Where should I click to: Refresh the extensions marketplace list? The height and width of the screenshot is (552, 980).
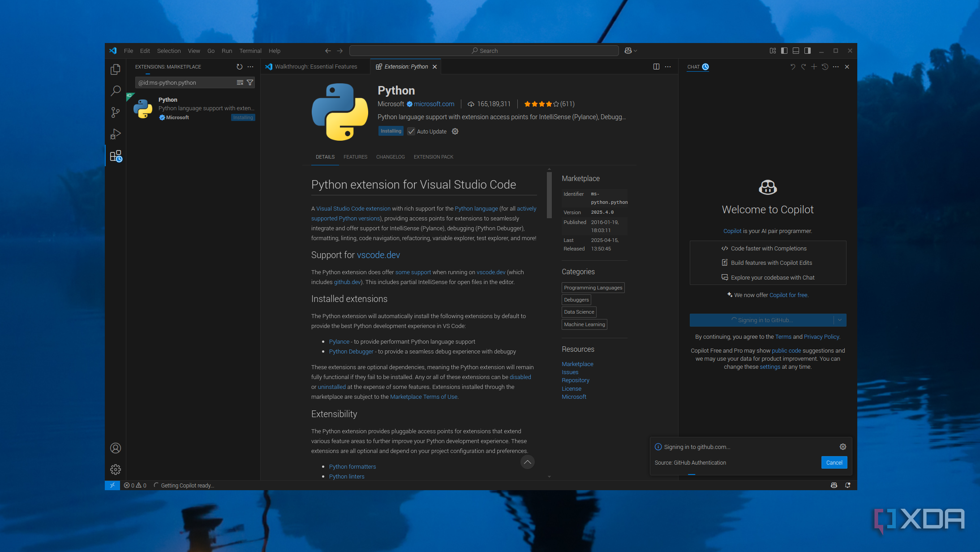[x=240, y=67]
